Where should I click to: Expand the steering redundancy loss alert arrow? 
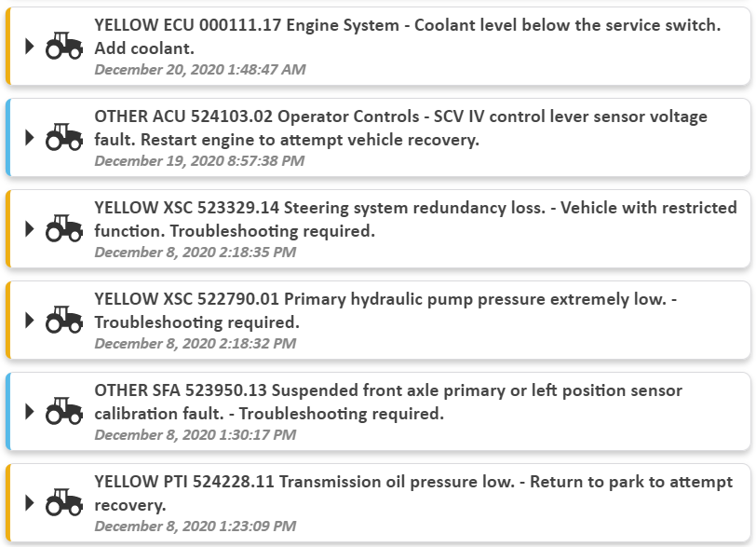(x=30, y=229)
